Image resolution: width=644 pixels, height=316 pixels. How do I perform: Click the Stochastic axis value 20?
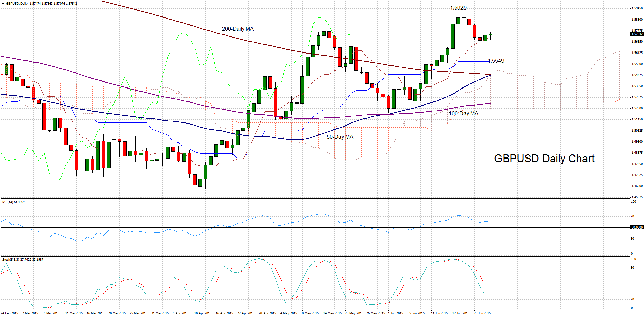[x=632, y=299]
